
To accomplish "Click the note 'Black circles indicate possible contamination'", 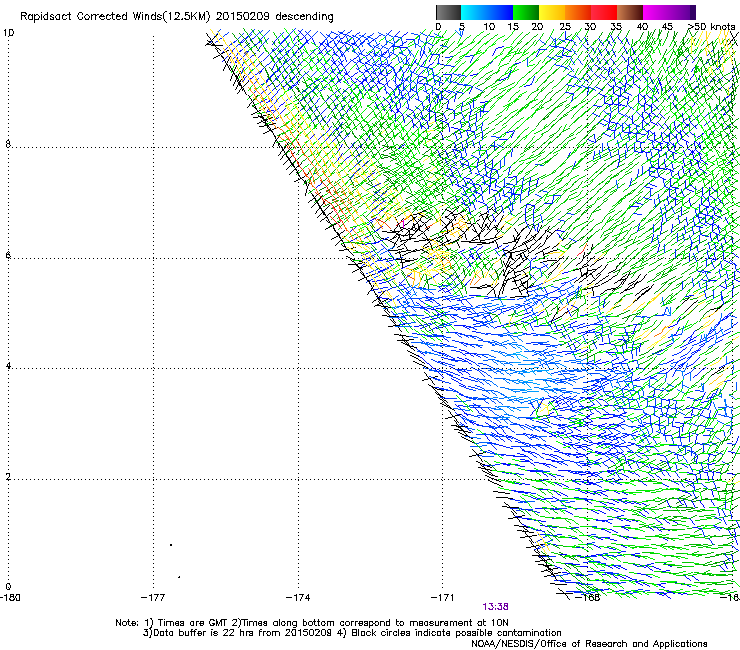I will coord(456,633).
